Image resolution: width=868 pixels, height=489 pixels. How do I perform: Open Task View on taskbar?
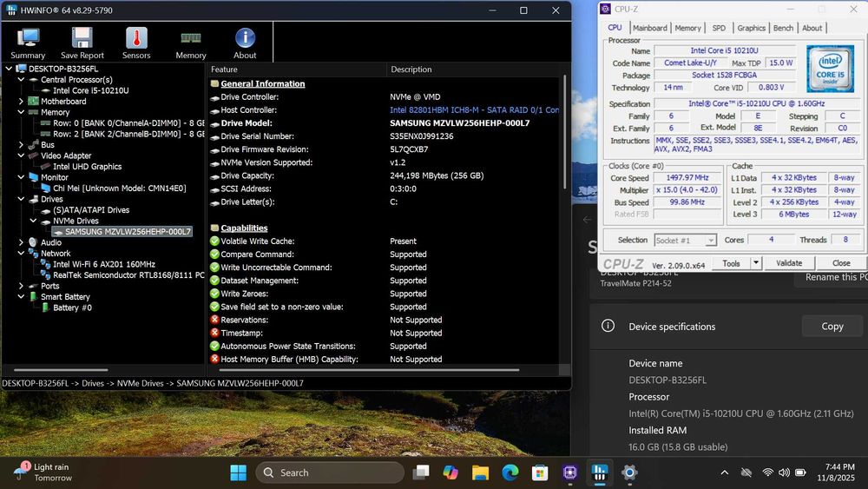pos(421,472)
